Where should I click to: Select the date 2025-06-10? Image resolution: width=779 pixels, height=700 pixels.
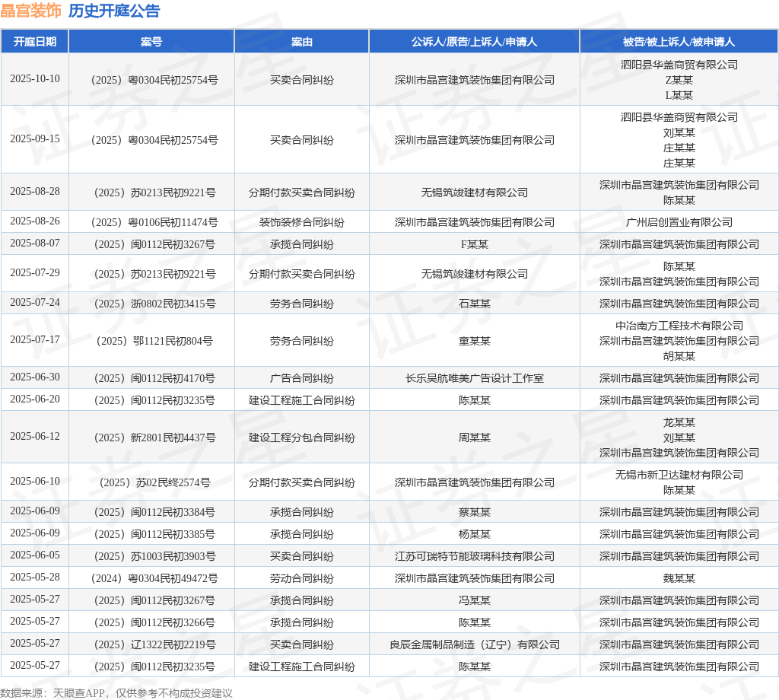[x=35, y=482]
